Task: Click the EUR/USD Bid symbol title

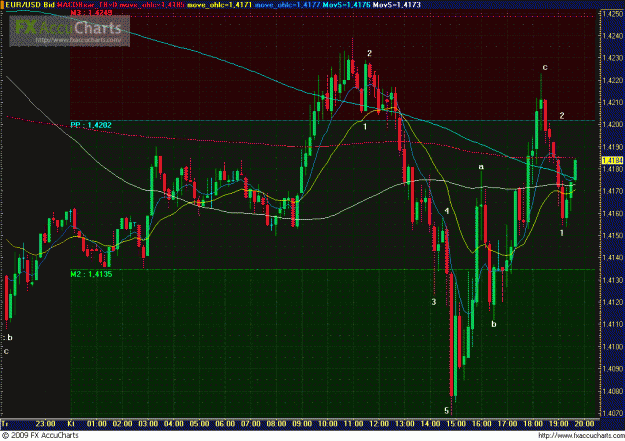Action: (28, 5)
